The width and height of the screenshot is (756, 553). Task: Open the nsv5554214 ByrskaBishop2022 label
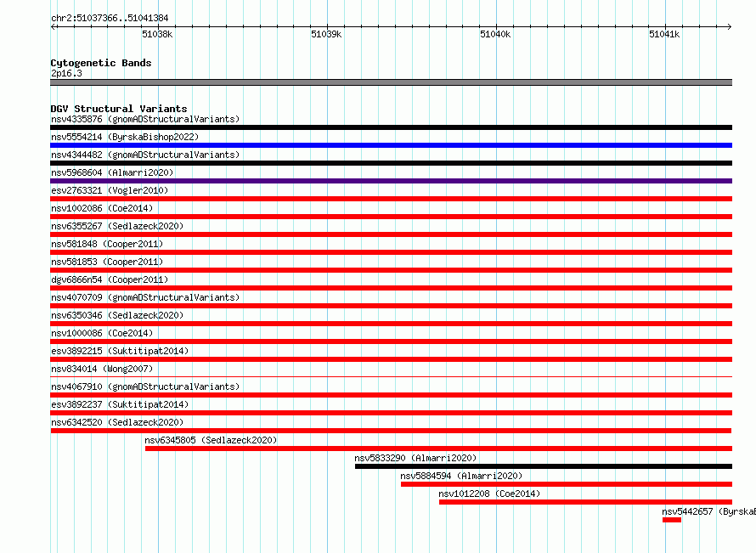click(125, 137)
